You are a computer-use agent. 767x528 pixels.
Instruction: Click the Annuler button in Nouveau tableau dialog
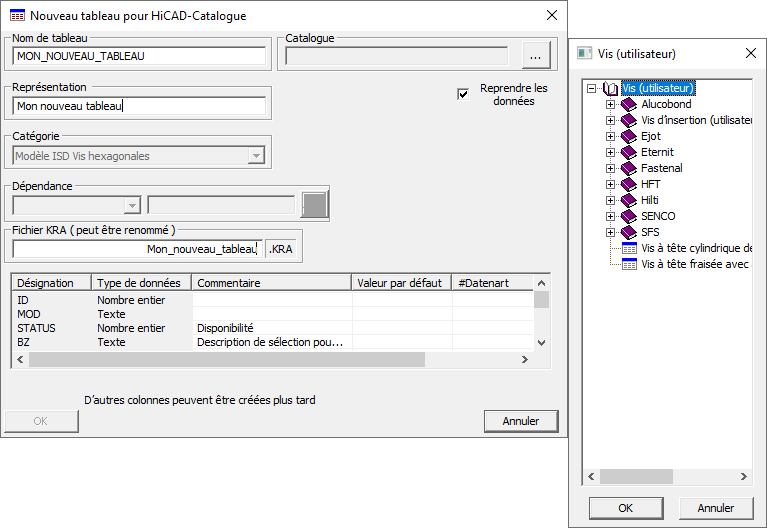tap(521, 421)
